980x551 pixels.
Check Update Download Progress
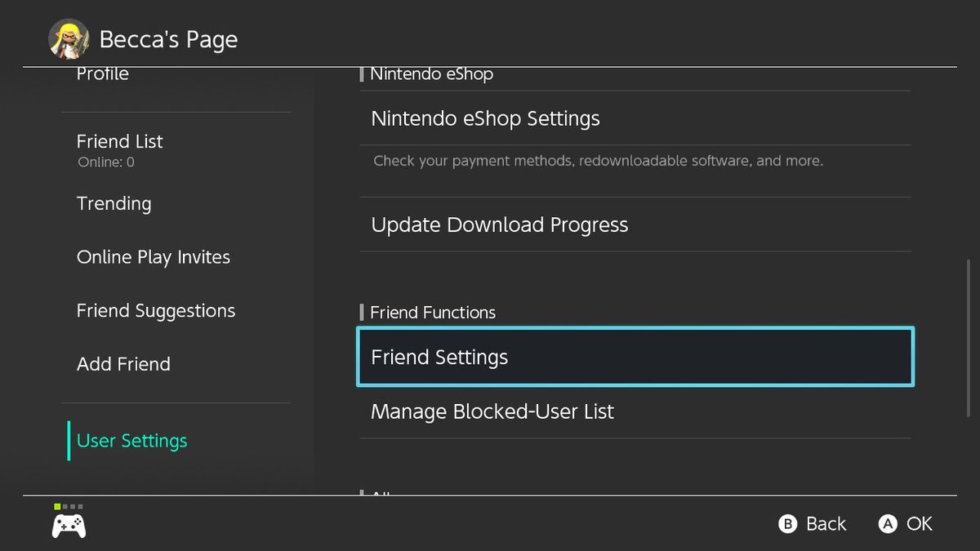pyautogui.click(x=499, y=224)
